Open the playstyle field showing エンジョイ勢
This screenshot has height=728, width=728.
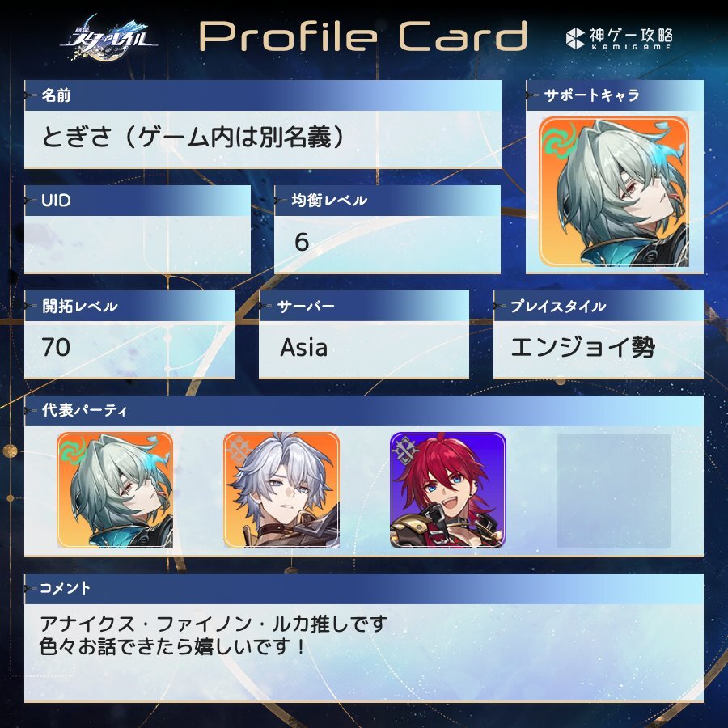point(599,349)
